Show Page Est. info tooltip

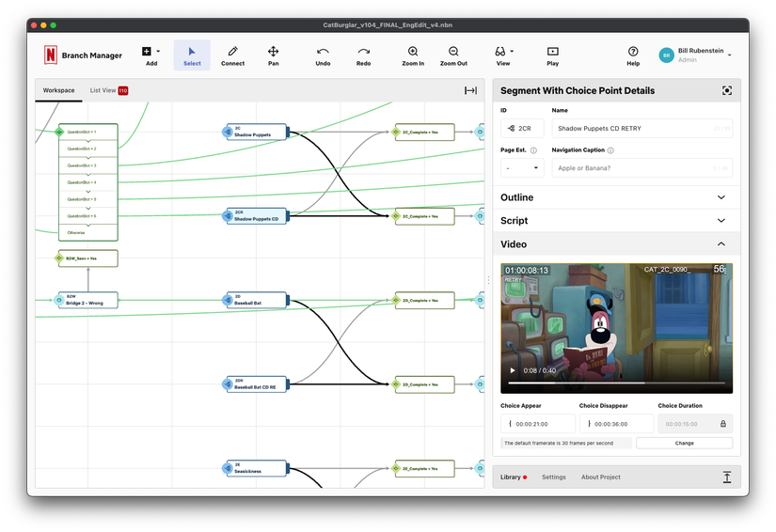(533, 150)
